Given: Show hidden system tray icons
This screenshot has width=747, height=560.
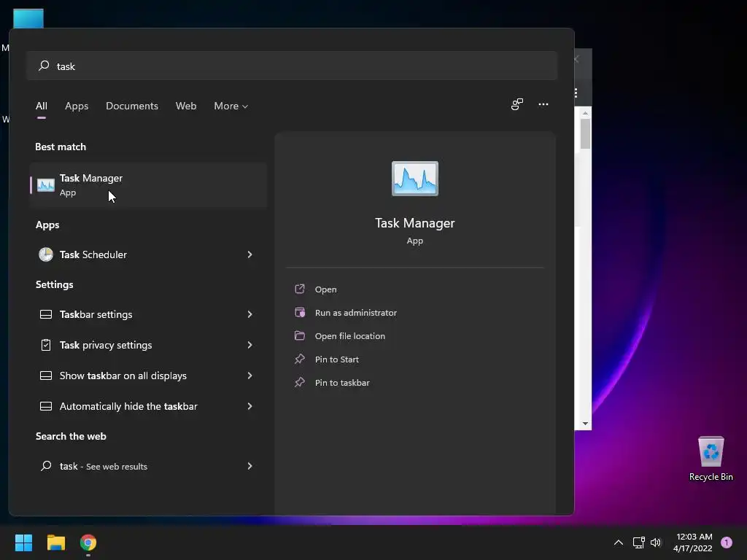Looking at the screenshot, I should click(x=619, y=542).
